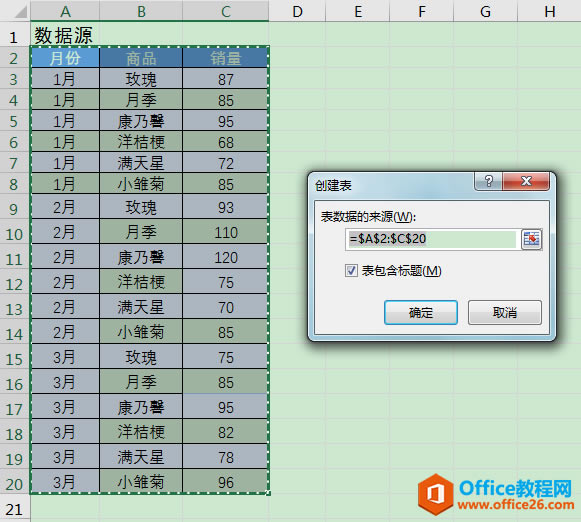The image size is (581, 522).
Task: Click 玫瑰 cell in row 3
Action: pos(141,79)
